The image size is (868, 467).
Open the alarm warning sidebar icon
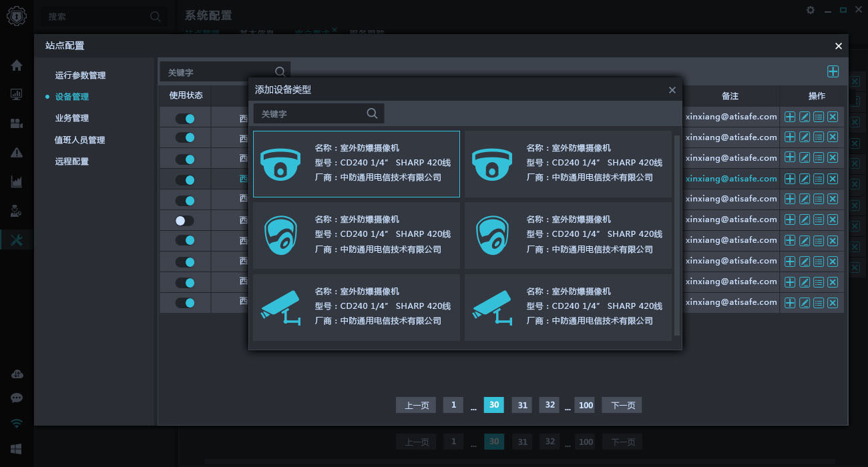[17, 152]
